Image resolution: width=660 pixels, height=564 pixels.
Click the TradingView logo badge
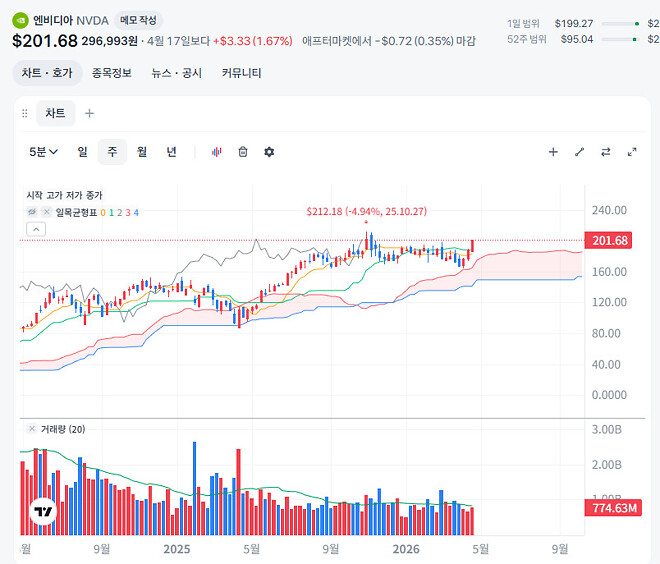tap(43, 511)
